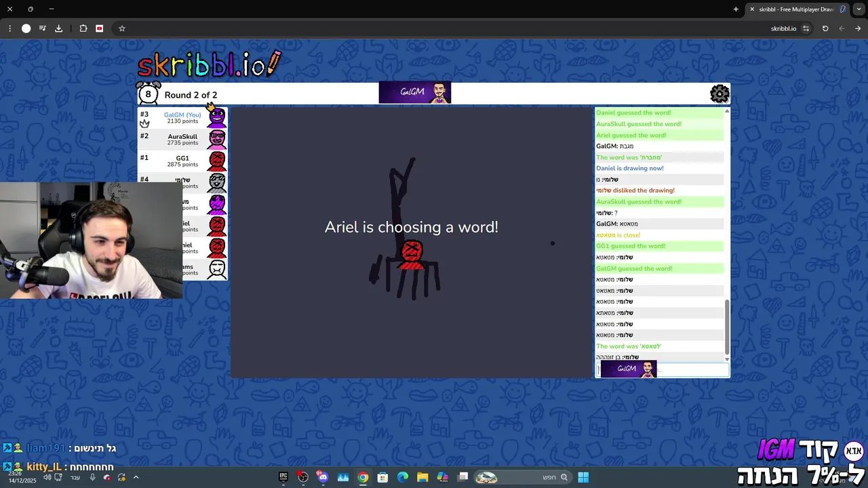The width and height of the screenshot is (868, 488).
Task: Reload the skribbl.io page
Action: coord(825,28)
